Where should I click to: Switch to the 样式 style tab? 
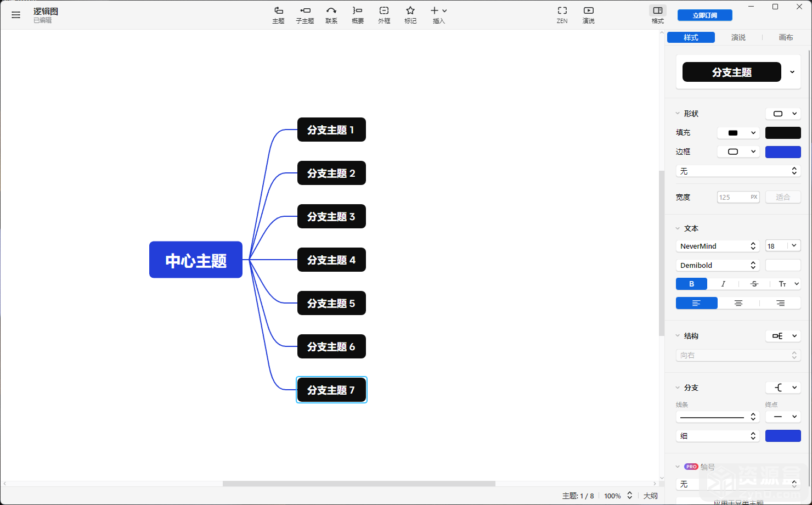691,37
